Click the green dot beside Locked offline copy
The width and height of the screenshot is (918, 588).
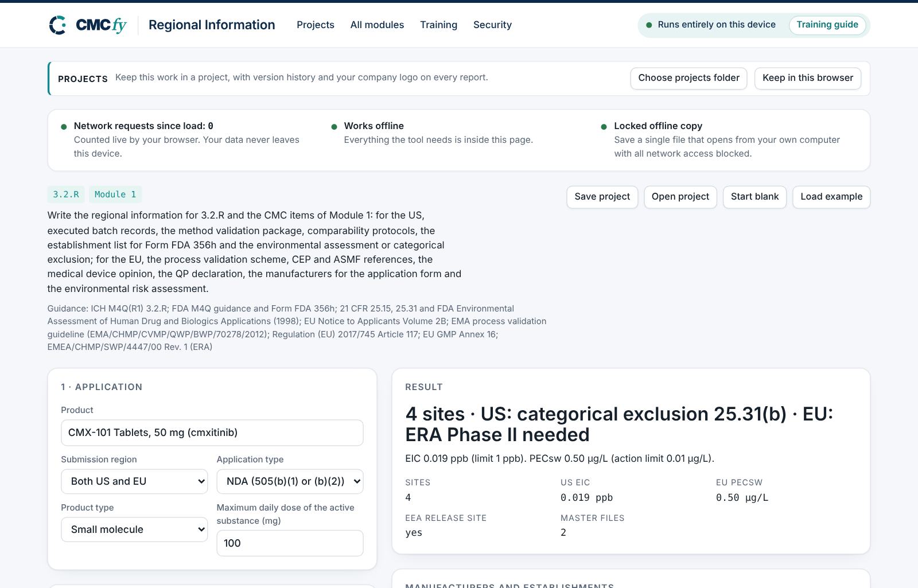pos(604,127)
